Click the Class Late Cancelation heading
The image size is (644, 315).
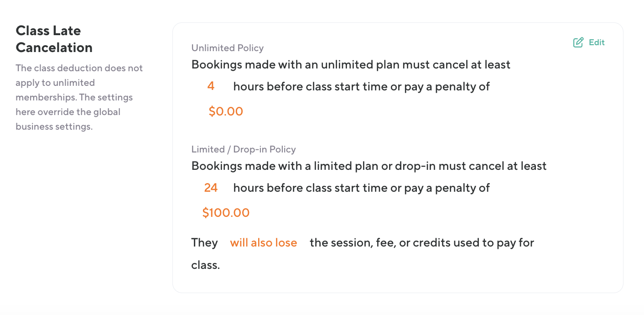point(54,39)
